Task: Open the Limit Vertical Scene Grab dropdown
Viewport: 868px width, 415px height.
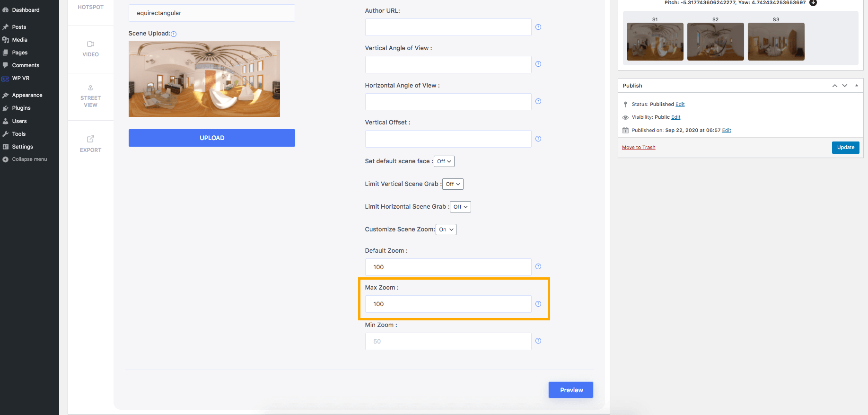Action: coord(453,184)
